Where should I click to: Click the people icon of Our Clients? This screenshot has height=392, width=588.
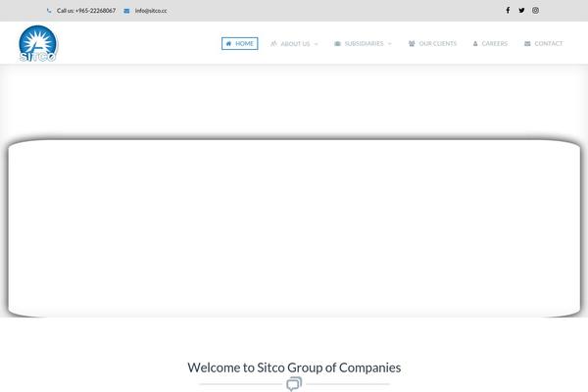coord(412,43)
